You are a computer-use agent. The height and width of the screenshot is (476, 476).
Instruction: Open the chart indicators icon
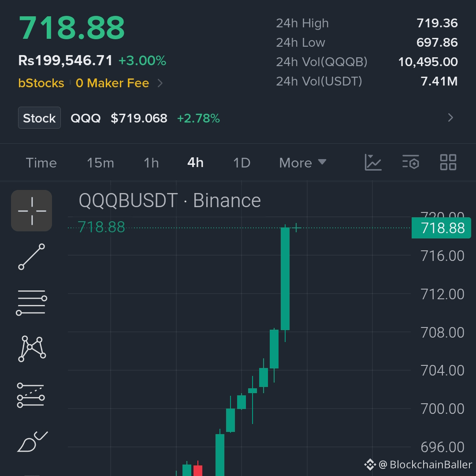click(373, 162)
